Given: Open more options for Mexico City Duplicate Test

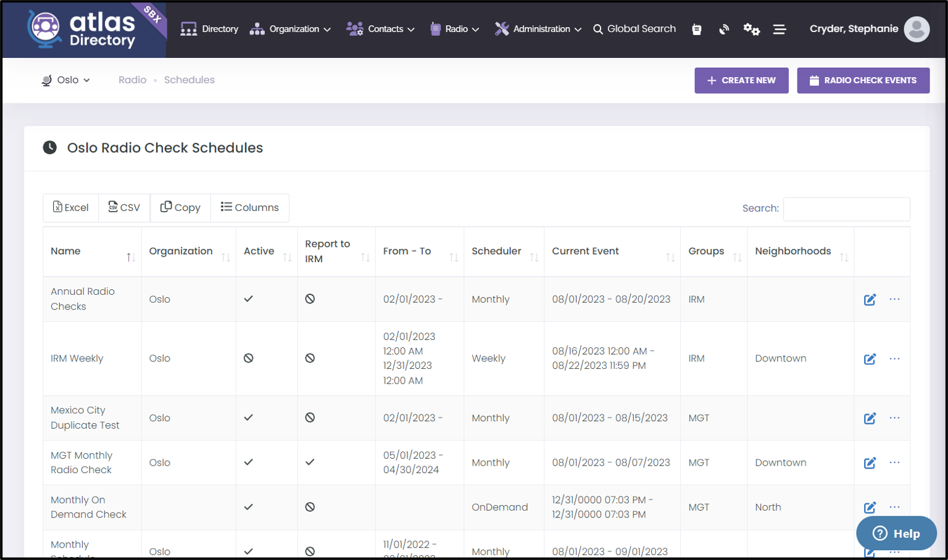Looking at the screenshot, I should (x=894, y=418).
